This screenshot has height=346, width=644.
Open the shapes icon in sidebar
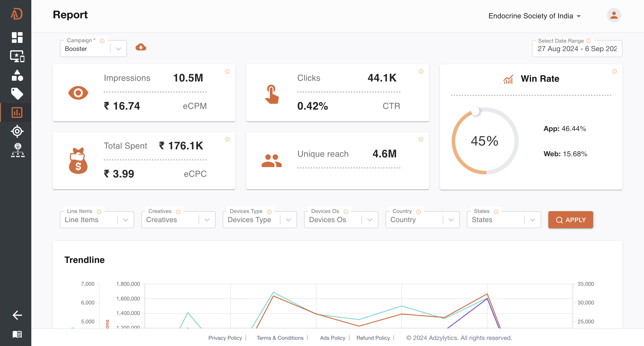17,75
